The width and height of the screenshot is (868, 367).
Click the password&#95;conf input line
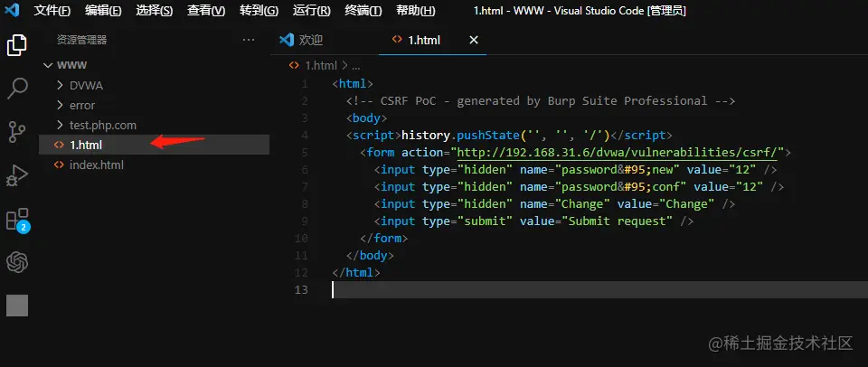click(579, 186)
